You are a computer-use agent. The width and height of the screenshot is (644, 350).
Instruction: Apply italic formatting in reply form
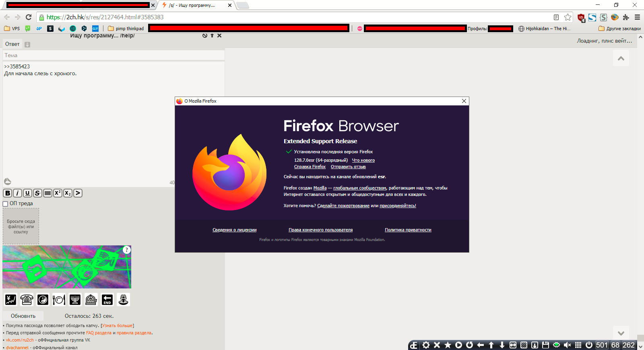tap(18, 193)
